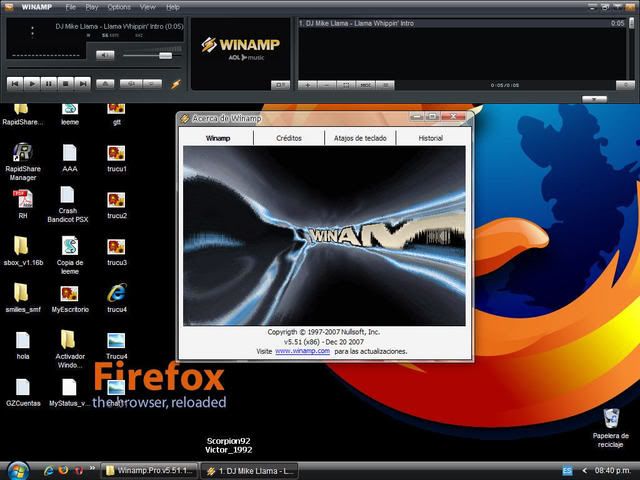Select the trucu3 desktop icon
This screenshot has height=480, width=640.
tap(117, 253)
